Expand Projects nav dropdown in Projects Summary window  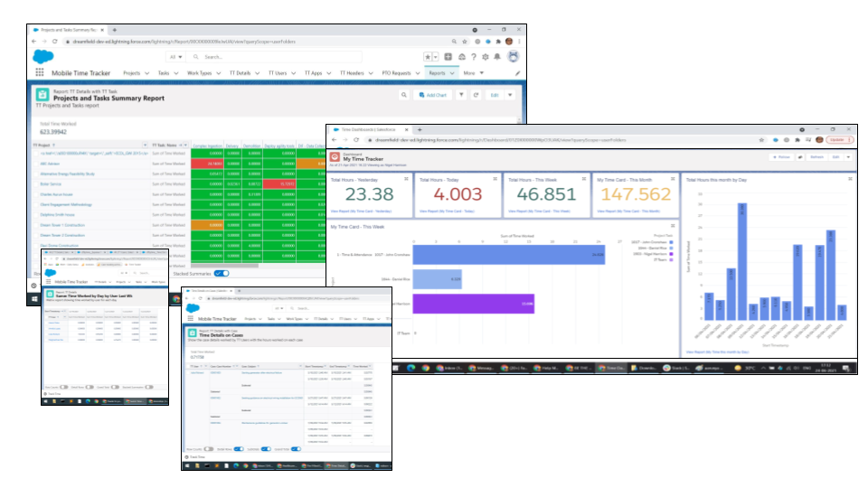tap(146, 73)
